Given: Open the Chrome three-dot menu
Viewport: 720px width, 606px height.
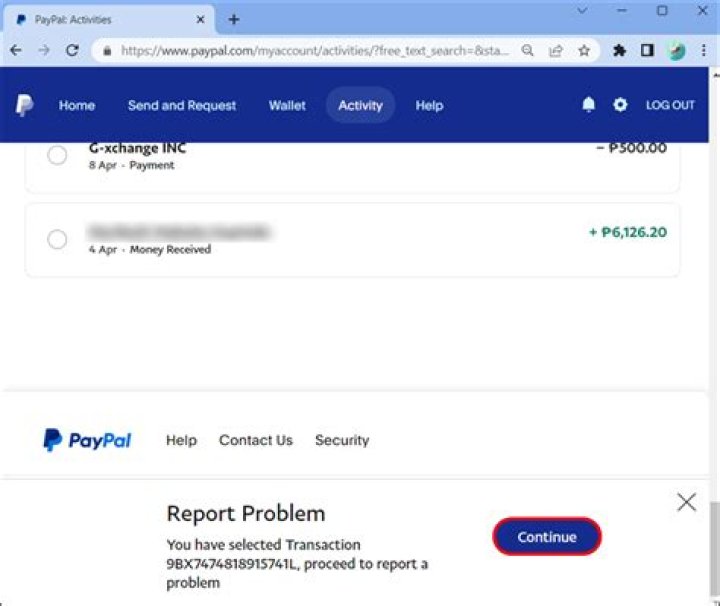Looking at the screenshot, I should (704, 50).
